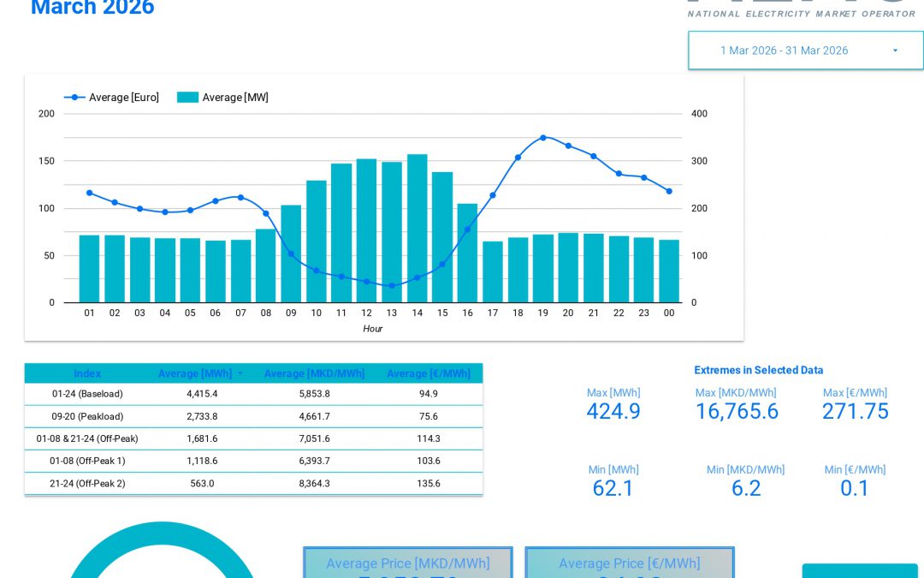Image resolution: width=924 pixels, height=578 pixels.
Task: Select the 21-24 (Off-Peak 2) table row
Action: tap(253, 483)
